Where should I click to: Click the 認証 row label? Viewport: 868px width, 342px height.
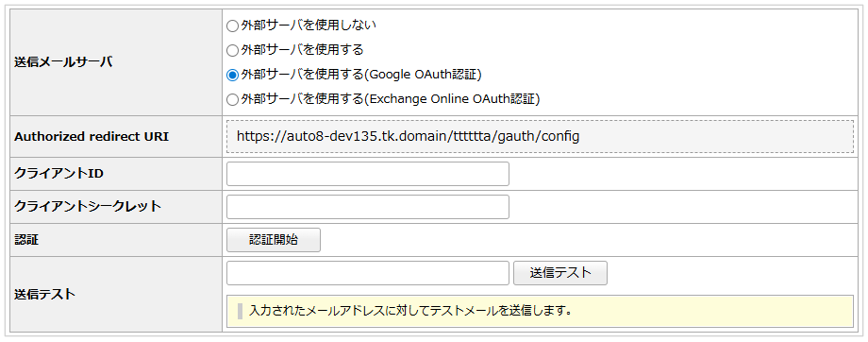coord(26,240)
